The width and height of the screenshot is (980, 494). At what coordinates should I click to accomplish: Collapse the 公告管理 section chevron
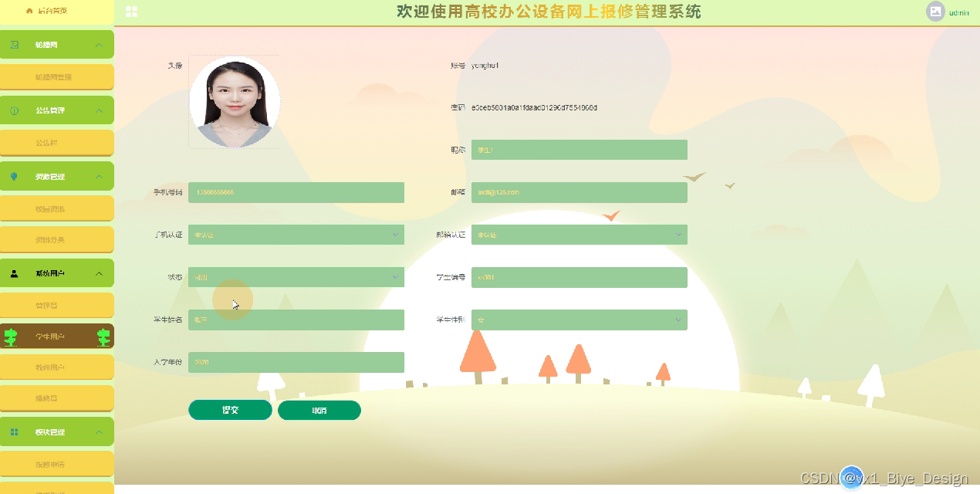99,111
